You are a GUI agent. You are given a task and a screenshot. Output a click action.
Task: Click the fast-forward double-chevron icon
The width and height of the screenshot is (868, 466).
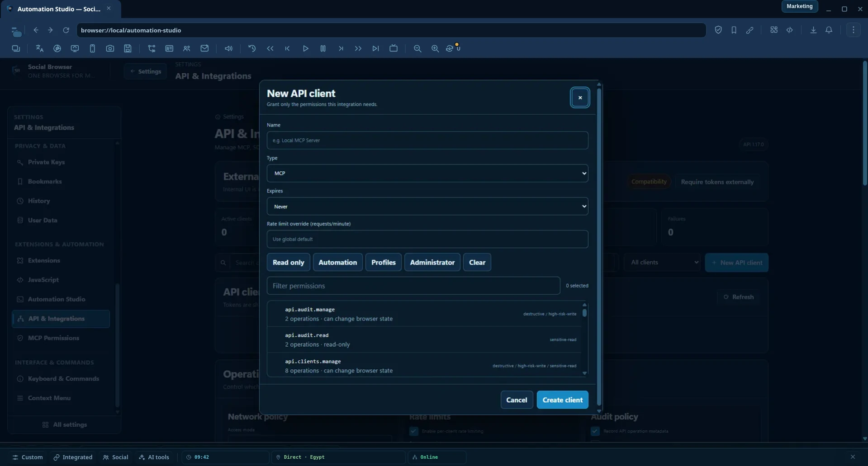point(358,48)
